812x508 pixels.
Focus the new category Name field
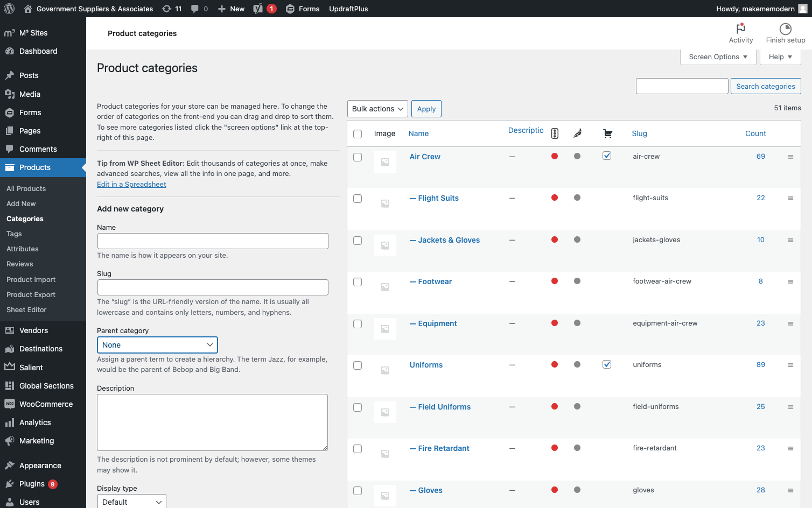pyautogui.click(x=213, y=241)
